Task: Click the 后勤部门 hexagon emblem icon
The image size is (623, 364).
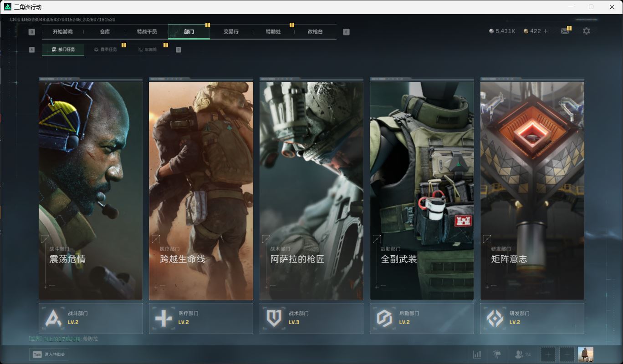Action: pos(384,318)
